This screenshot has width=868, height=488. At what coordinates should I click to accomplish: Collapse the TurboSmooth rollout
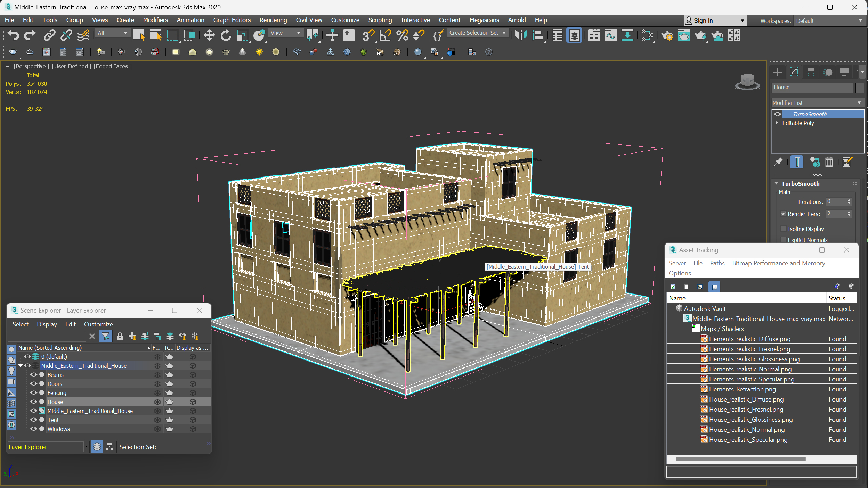[x=776, y=183]
